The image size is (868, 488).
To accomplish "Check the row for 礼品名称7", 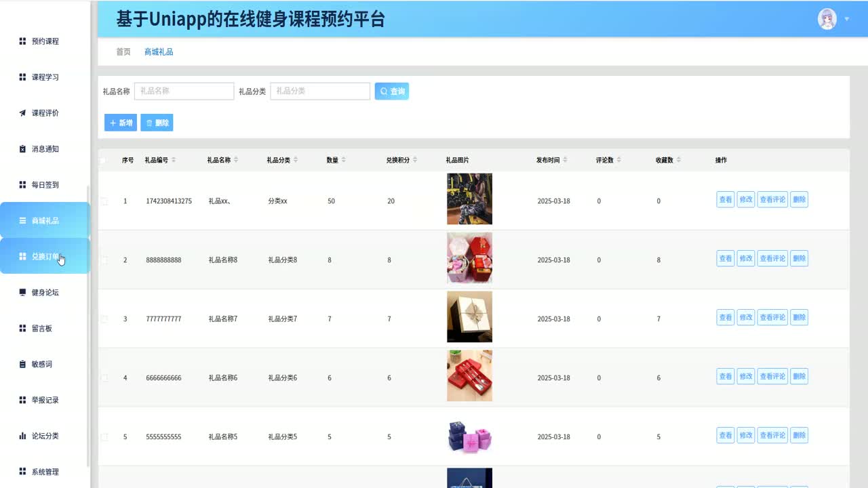I will coord(104,319).
